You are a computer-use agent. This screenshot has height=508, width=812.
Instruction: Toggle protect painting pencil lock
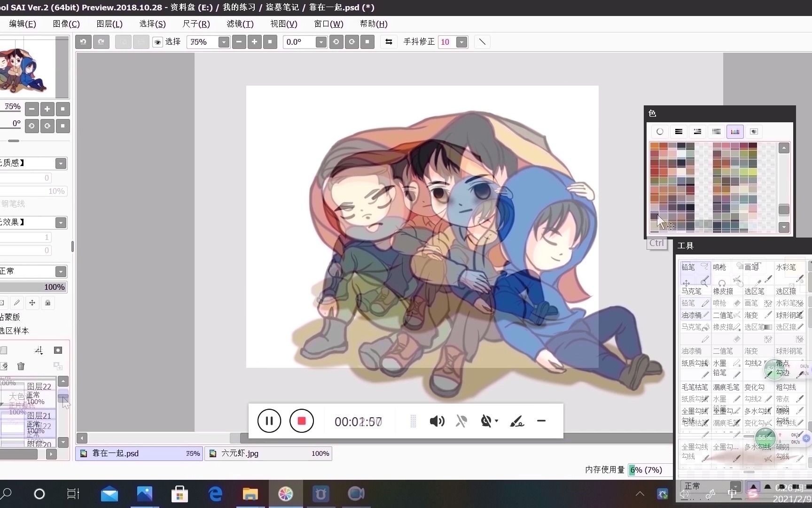pyautogui.click(x=17, y=302)
